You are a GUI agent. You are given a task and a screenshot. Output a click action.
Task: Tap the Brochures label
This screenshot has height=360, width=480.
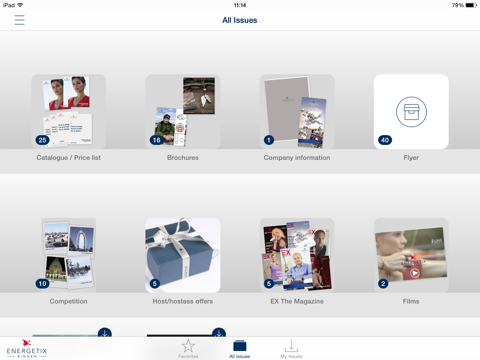(183, 158)
